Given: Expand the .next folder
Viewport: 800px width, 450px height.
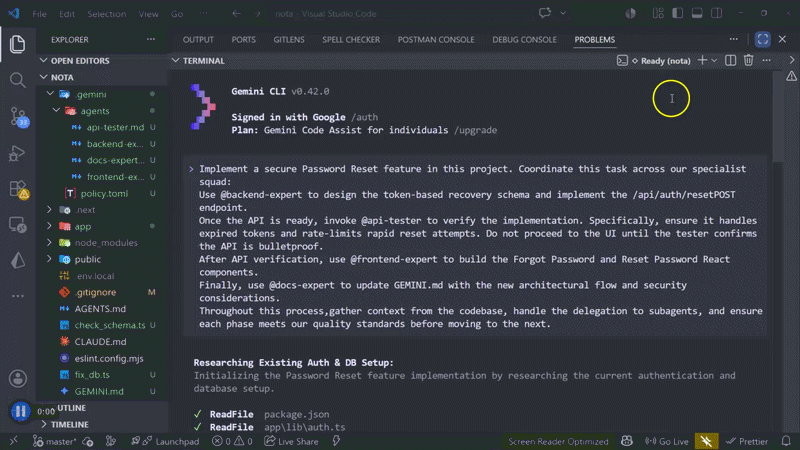Looking at the screenshot, I should 49,210.
